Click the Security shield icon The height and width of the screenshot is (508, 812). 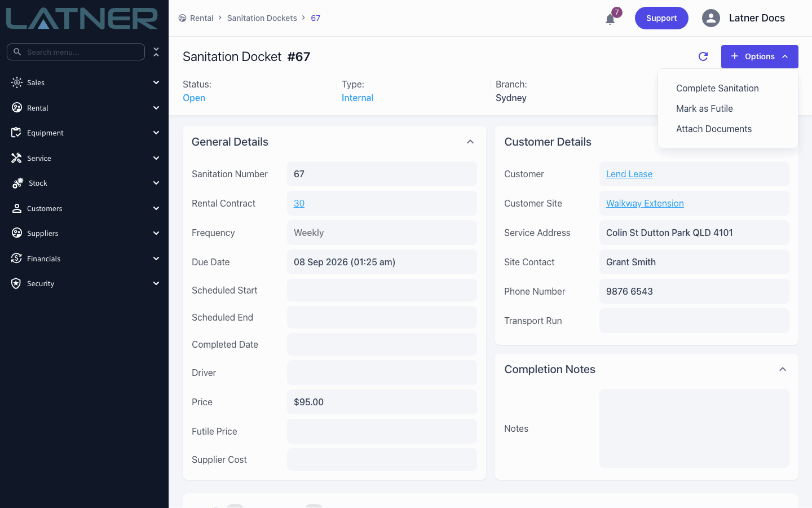[16, 283]
